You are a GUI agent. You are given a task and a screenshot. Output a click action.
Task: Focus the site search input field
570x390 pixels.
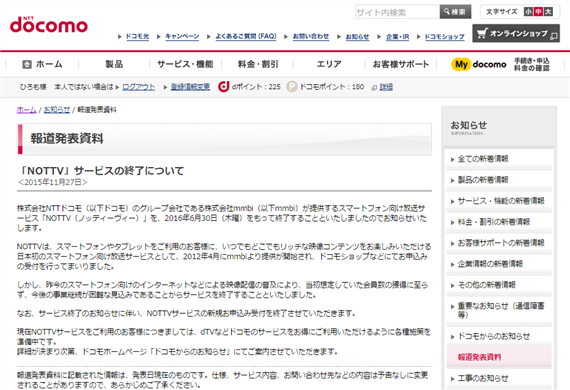[397, 12]
